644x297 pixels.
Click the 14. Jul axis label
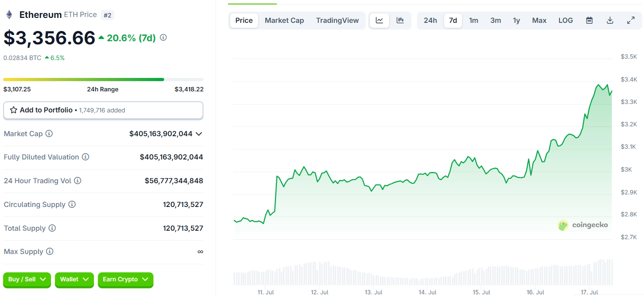click(x=428, y=292)
